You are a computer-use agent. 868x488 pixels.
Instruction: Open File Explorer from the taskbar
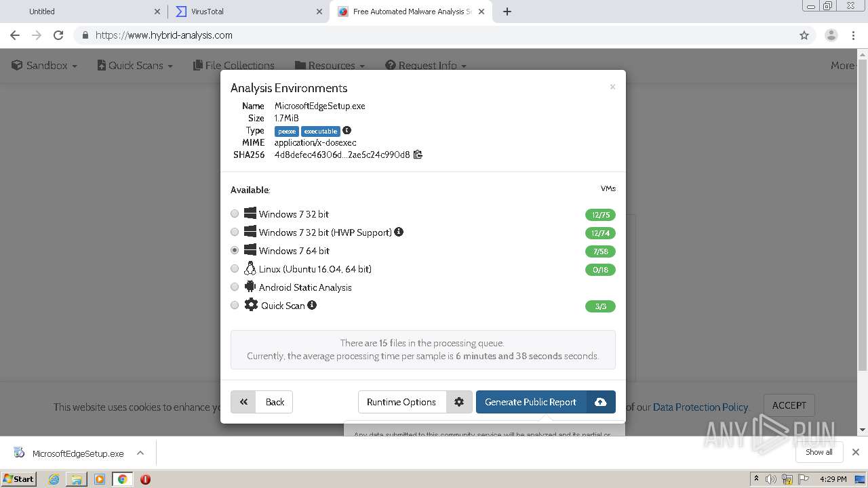point(77,479)
